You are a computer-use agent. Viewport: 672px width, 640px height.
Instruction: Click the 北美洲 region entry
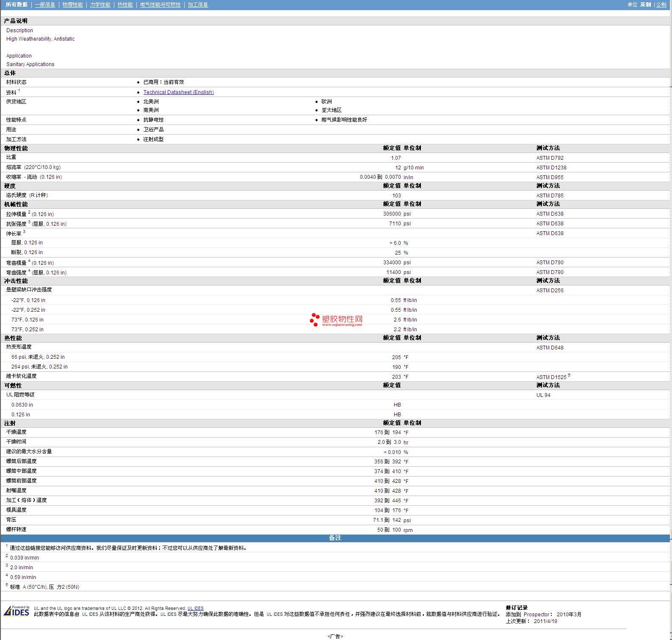pos(151,102)
